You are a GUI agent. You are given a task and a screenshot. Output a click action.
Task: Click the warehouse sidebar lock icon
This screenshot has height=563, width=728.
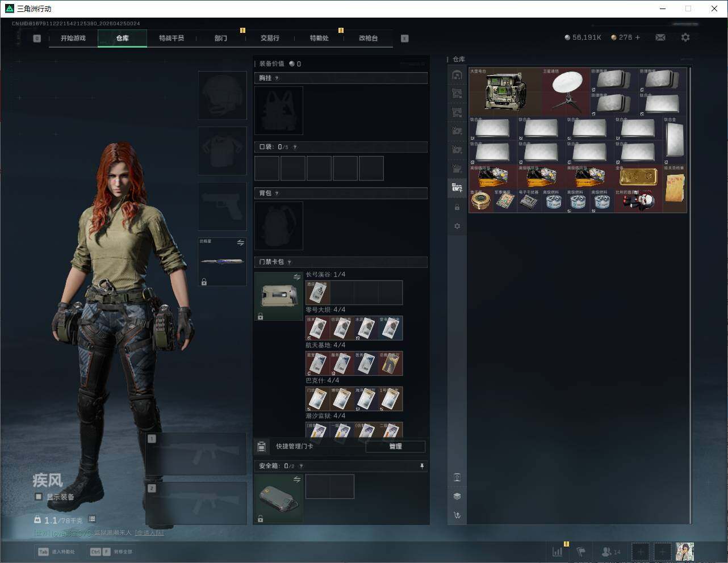point(457,207)
